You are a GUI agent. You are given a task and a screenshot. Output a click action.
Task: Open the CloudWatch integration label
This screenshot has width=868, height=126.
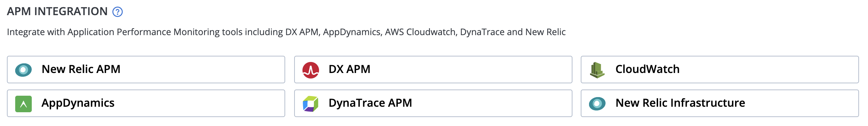(647, 69)
